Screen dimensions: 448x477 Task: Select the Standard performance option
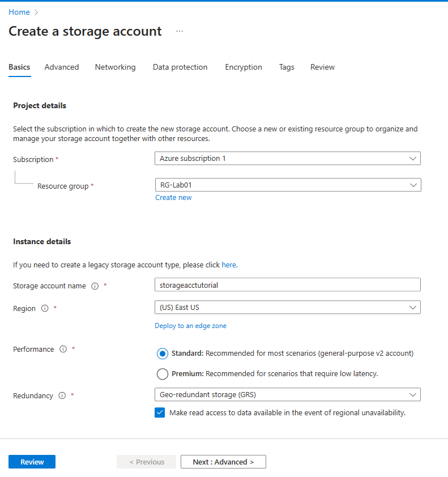(x=163, y=353)
